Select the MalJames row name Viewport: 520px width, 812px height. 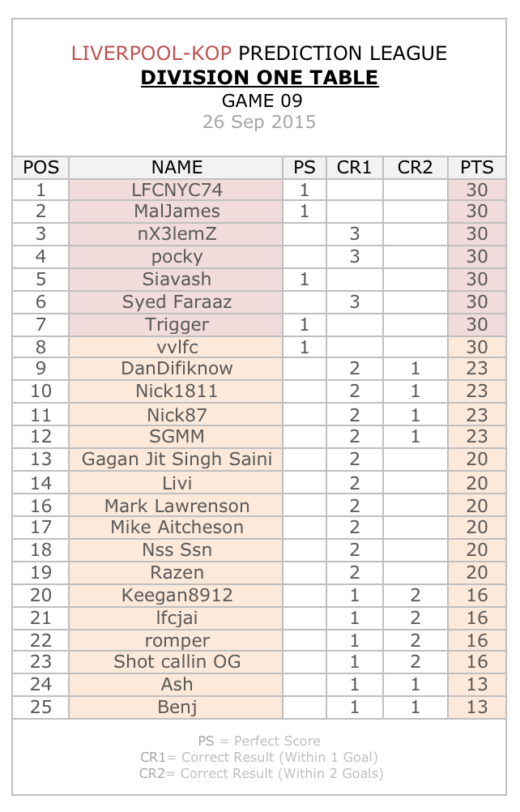pos(177,212)
